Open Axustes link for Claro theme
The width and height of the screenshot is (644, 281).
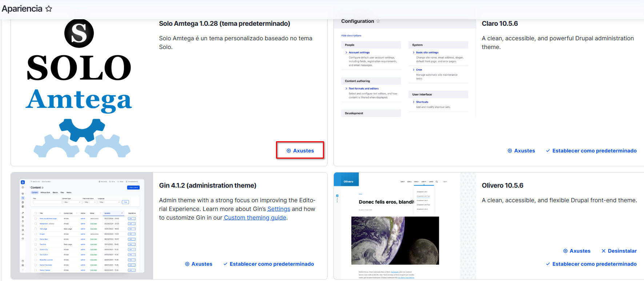[x=524, y=151]
